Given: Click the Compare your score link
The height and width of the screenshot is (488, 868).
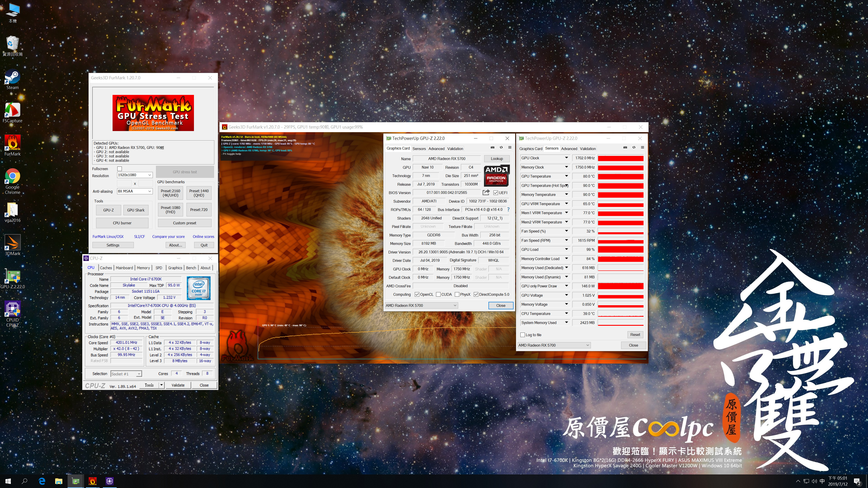Looking at the screenshot, I should point(168,236).
